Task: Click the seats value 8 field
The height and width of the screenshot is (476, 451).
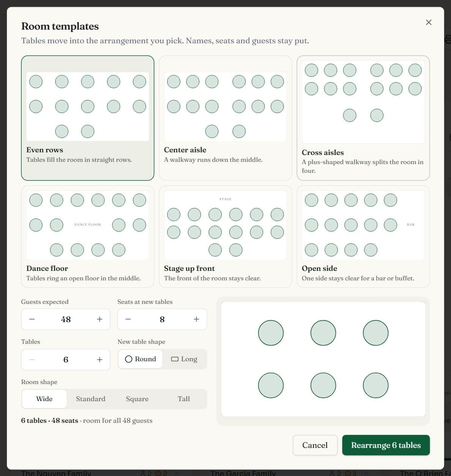Action: click(x=162, y=319)
